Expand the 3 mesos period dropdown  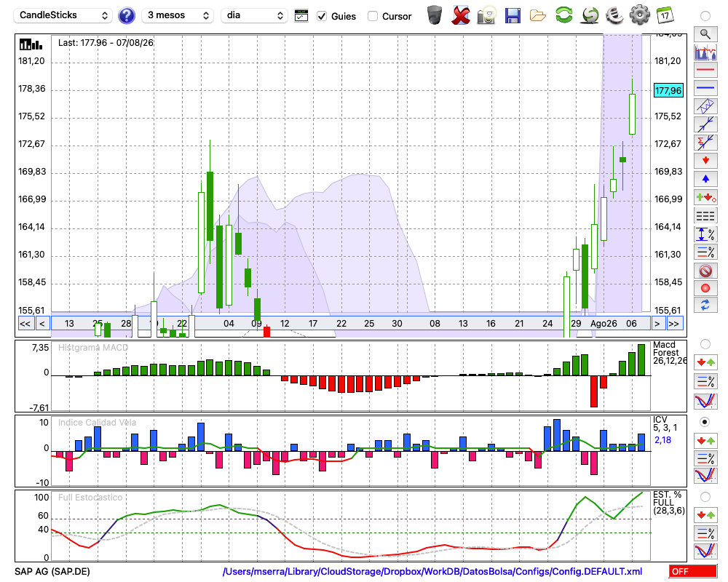pyautogui.click(x=178, y=15)
